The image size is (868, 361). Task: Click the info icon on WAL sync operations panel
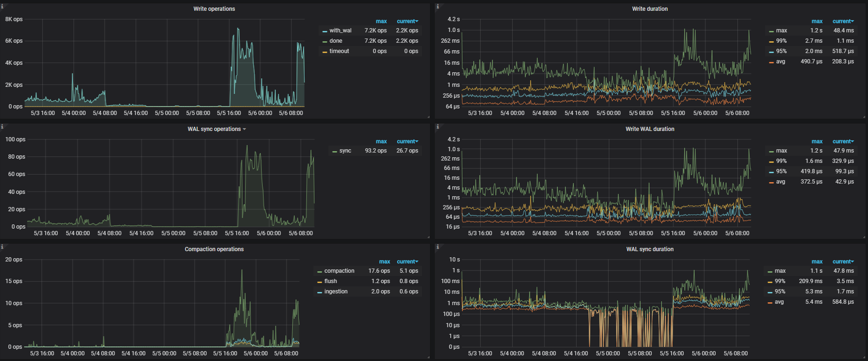click(2, 127)
